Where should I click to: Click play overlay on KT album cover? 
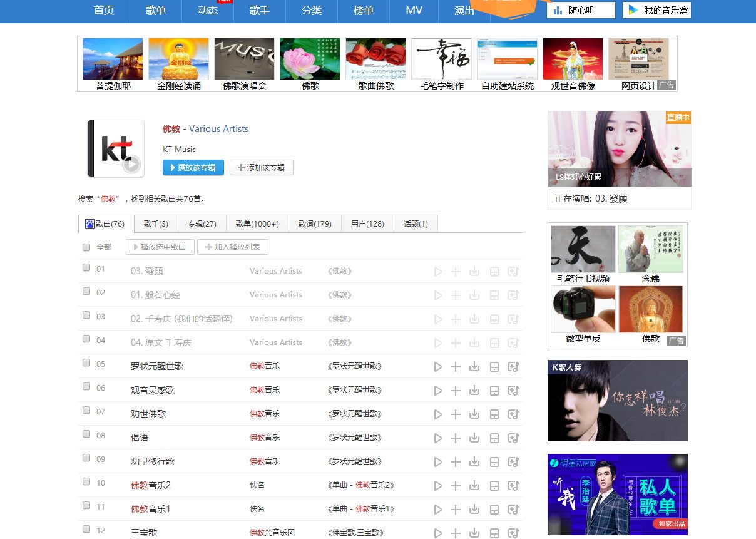coord(131,165)
